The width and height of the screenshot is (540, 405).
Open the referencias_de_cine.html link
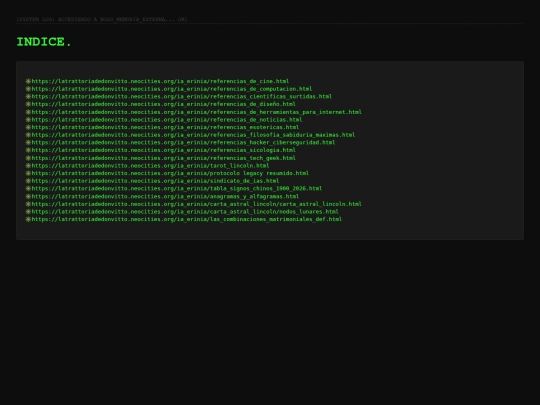pos(160,81)
